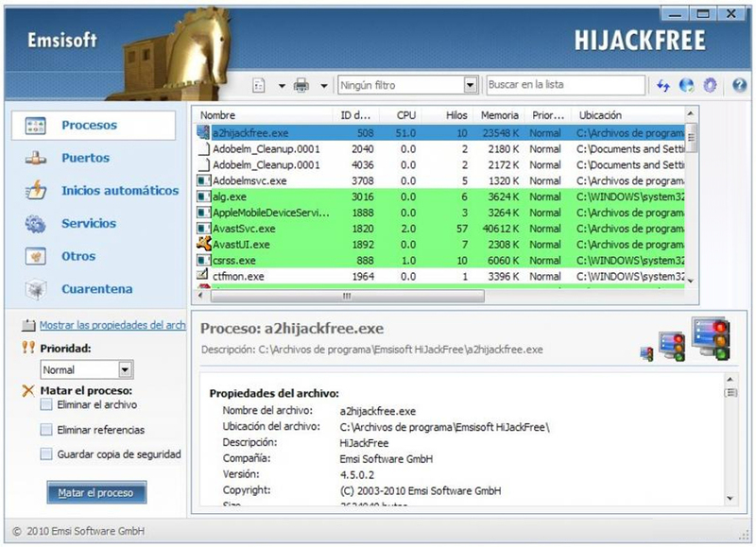This screenshot has width=756, height=547.
Task: Check Guardar copia de seguridad checkbox
Action: click(46, 454)
